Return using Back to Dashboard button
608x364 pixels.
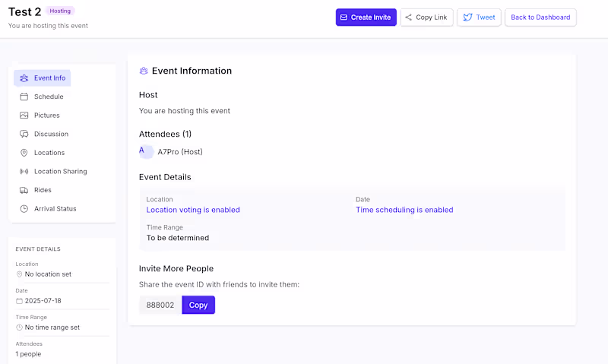pos(540,17)
